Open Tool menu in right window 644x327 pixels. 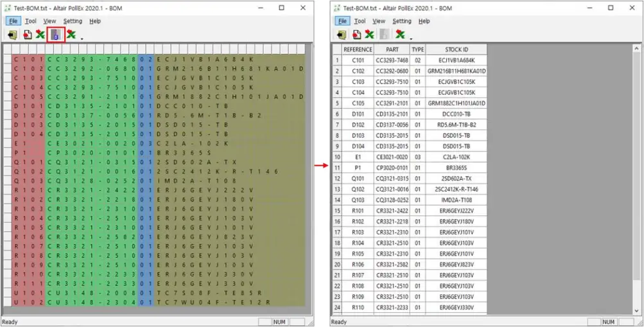(360, 21)
